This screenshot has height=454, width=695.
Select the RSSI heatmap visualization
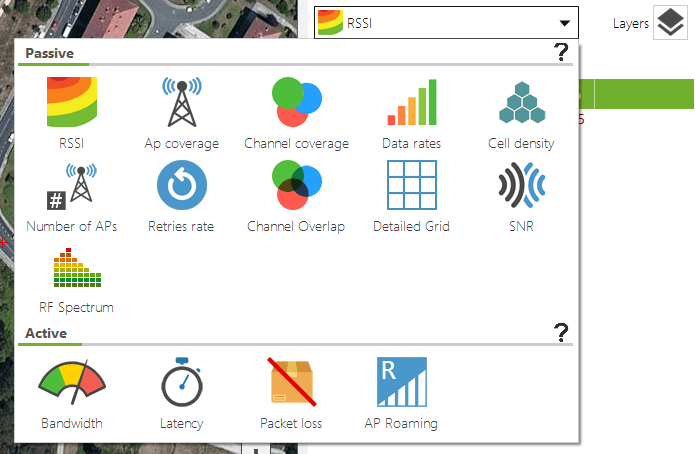[x=72, y=113]
